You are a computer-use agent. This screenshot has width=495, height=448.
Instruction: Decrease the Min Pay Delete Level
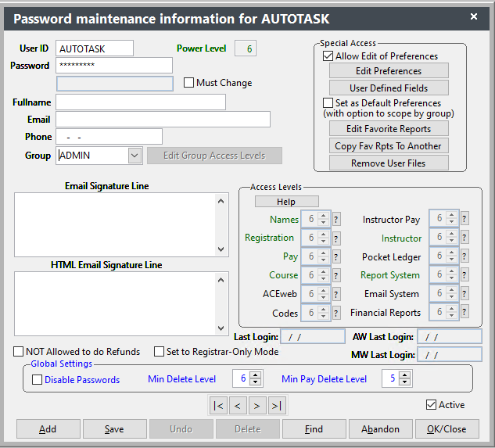(404, 382)
